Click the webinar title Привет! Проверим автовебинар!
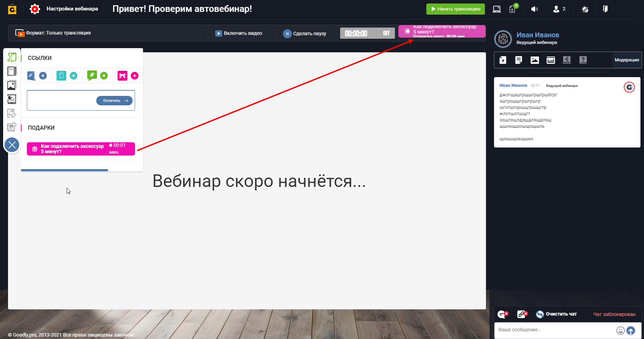Screen dimensions: 644x339 [x=182, y=9]
